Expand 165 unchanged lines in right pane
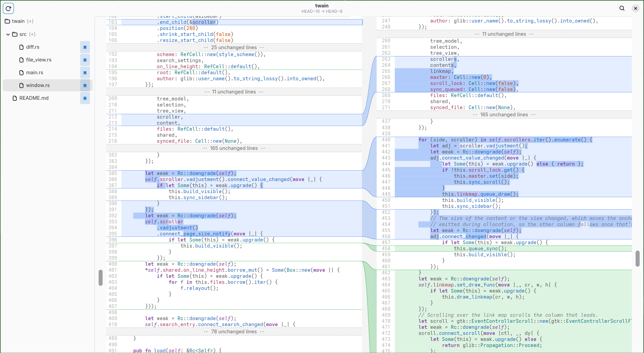This screenshot has height=353, width=644. pos(504,115)
